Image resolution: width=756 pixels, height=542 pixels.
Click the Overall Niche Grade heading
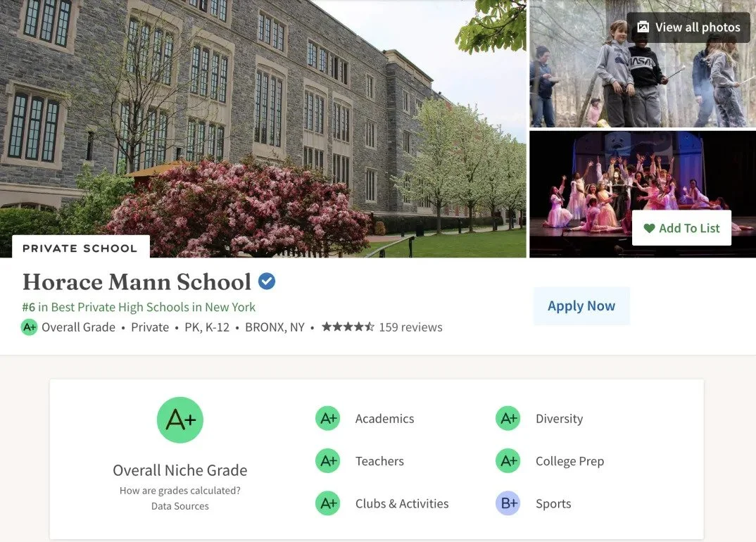click(x=179, y=470)
